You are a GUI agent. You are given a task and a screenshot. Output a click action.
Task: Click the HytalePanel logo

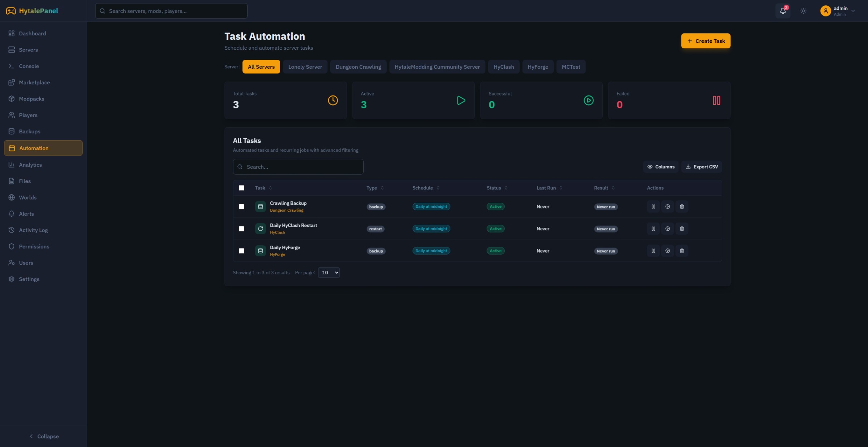(x=32, y=11)
